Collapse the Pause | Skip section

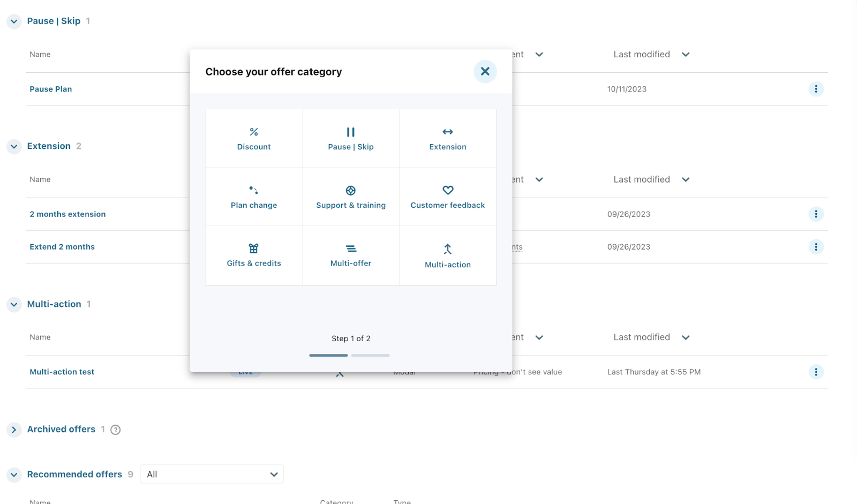[14, 21]
